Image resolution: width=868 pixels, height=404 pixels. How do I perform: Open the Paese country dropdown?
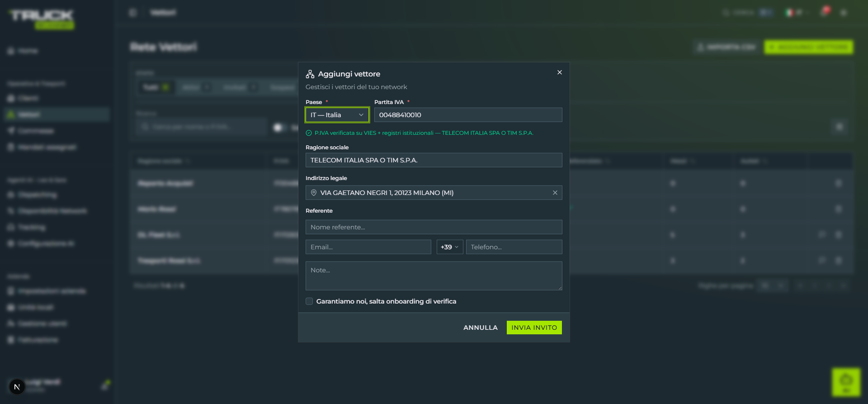point(337,115)
